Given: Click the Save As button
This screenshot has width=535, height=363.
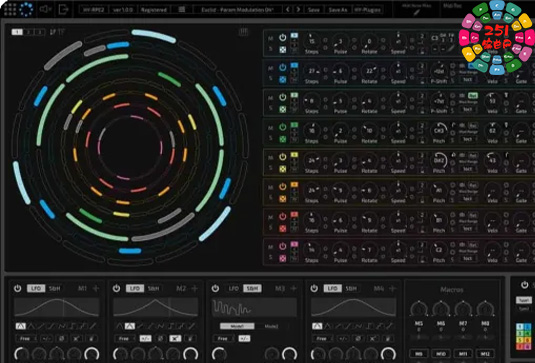Looking at the screenshot, I should click(337, 10).
